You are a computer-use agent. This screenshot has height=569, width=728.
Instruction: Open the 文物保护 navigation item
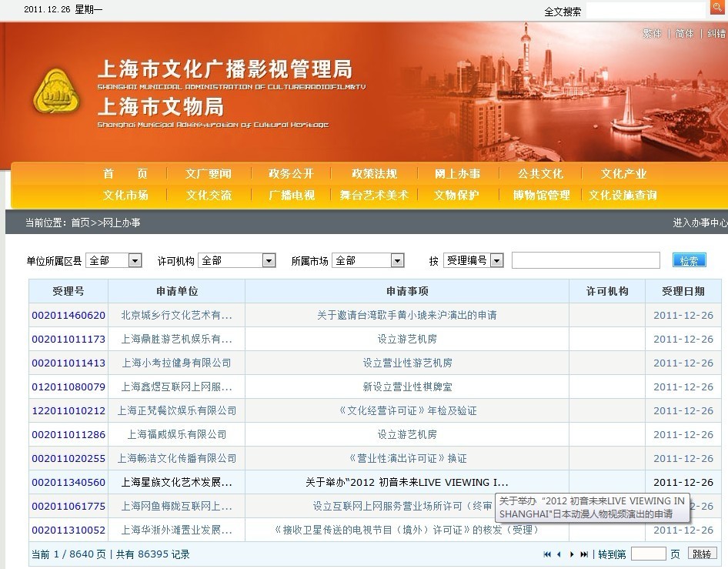pos(456,196)
